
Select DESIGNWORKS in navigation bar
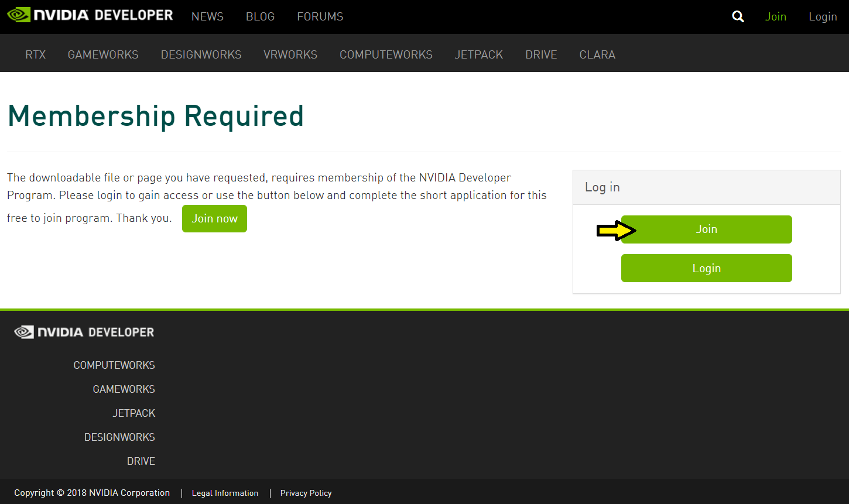point(201,54)
